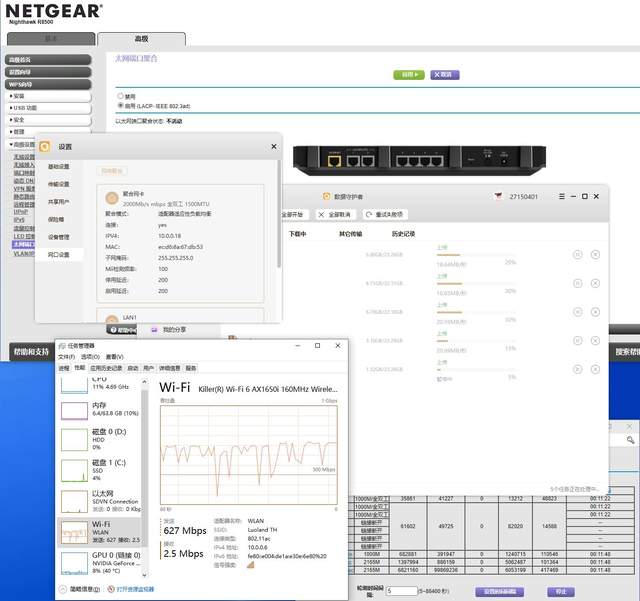Select 传输设置 in settings dialog sidebar
Screen dimensions: 640x601
59,184
